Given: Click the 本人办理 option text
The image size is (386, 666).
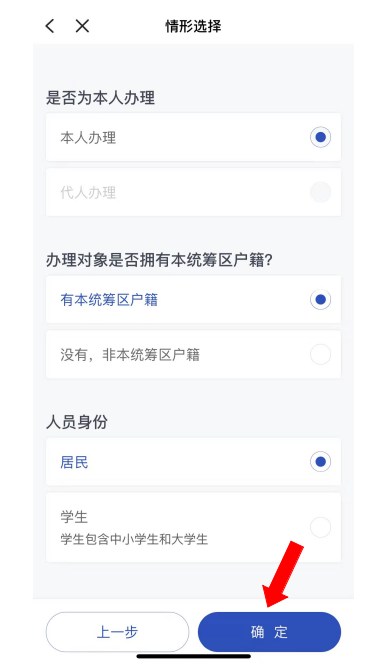Looking at the screenshot, I should click(88, 138).
